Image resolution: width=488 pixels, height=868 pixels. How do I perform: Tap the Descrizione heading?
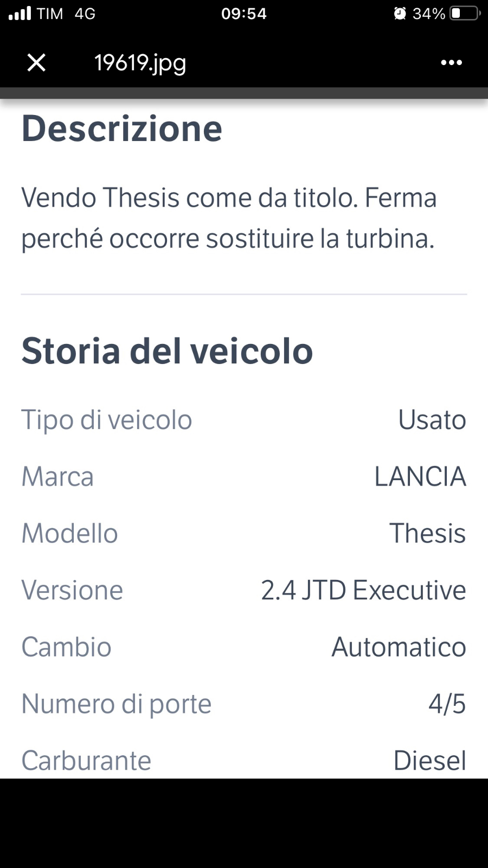[122, 129]
